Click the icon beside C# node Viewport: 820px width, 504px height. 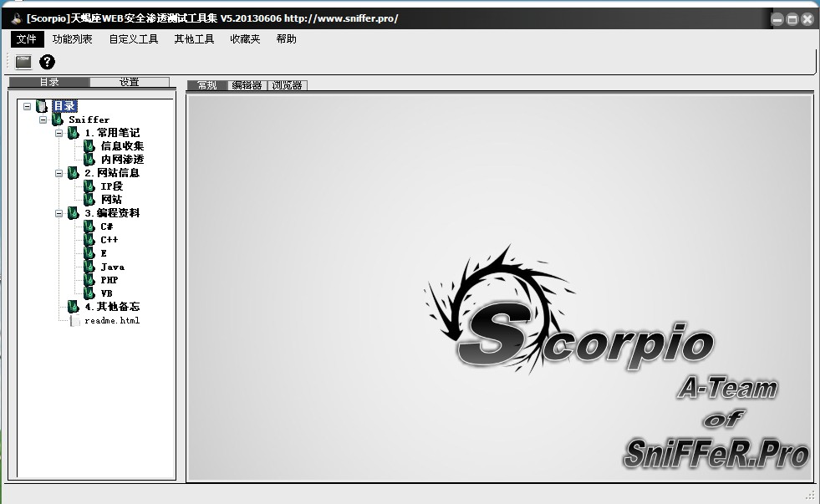(x=89, y=227)
